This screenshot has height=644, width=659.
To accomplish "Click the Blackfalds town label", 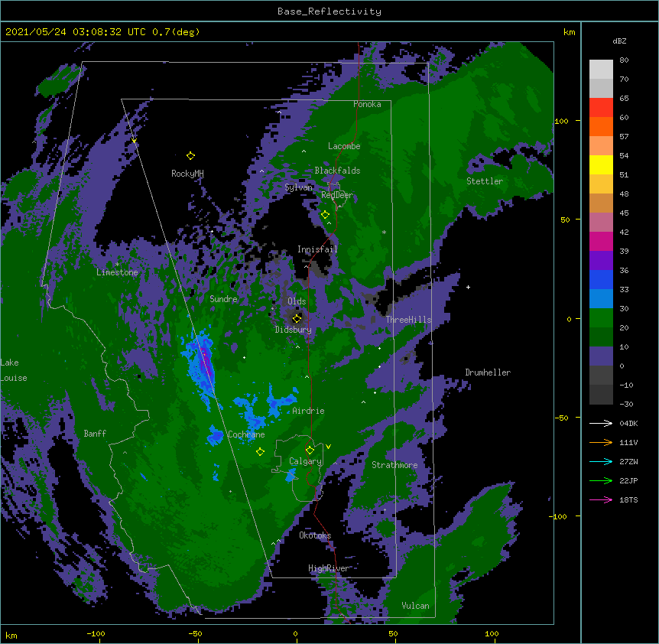I will [x=337, y=171].
